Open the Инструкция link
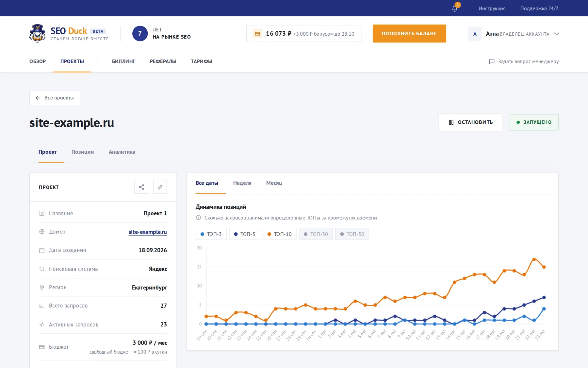Viewport: 588px width, 368px height. pos(492,9)
